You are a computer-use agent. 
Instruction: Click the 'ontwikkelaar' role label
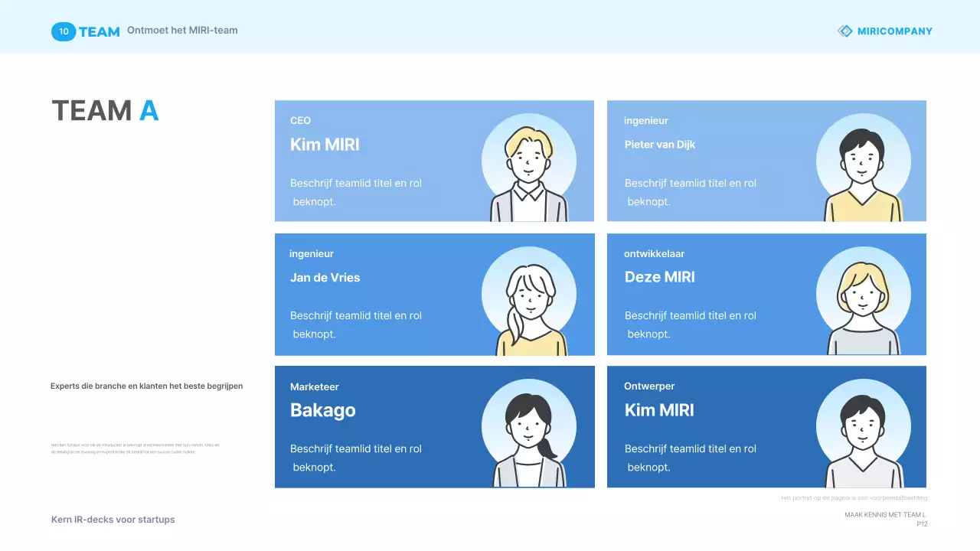point(654,253)
